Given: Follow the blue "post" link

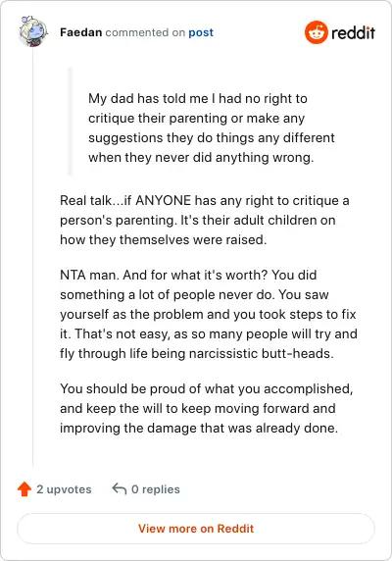Looking at the screenshot, I should pyautogui.click(x=201, y=32).
